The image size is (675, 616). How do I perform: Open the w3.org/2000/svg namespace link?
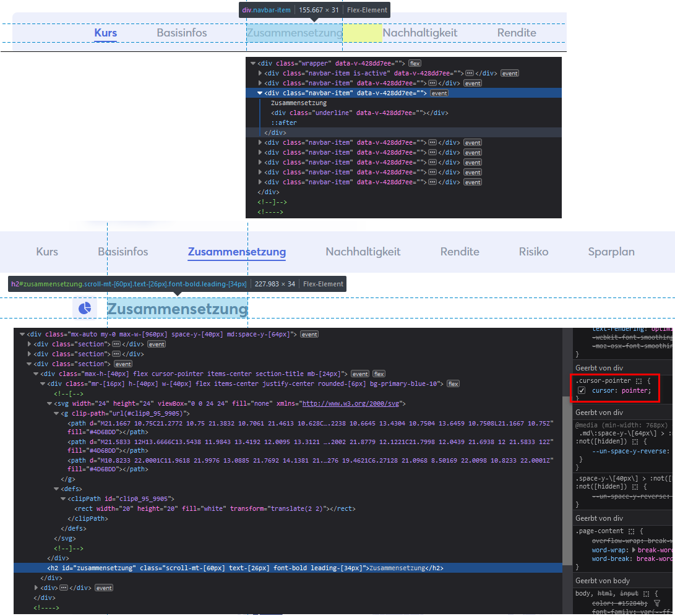[x=353, y=404]
